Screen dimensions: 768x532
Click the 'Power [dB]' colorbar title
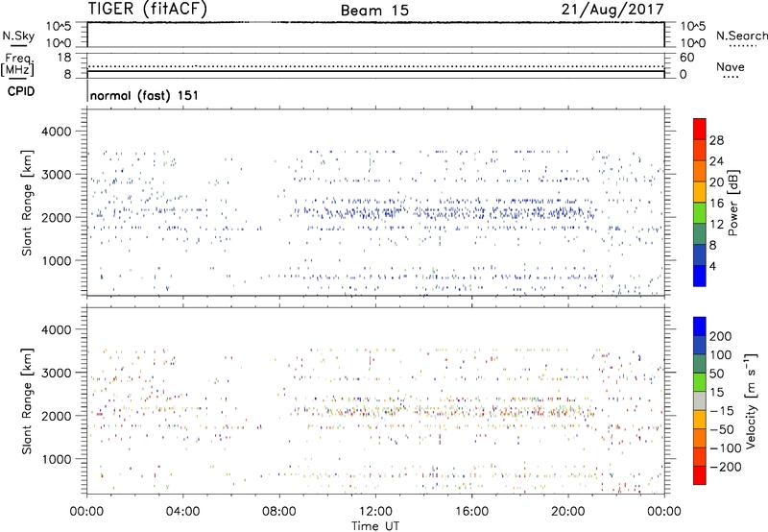click(x=733, y=203)
